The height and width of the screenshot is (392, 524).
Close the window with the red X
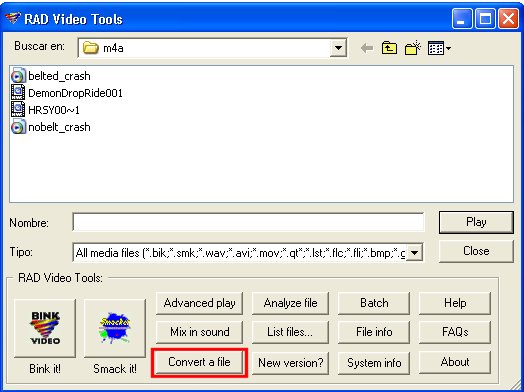(x=509, y=19)
